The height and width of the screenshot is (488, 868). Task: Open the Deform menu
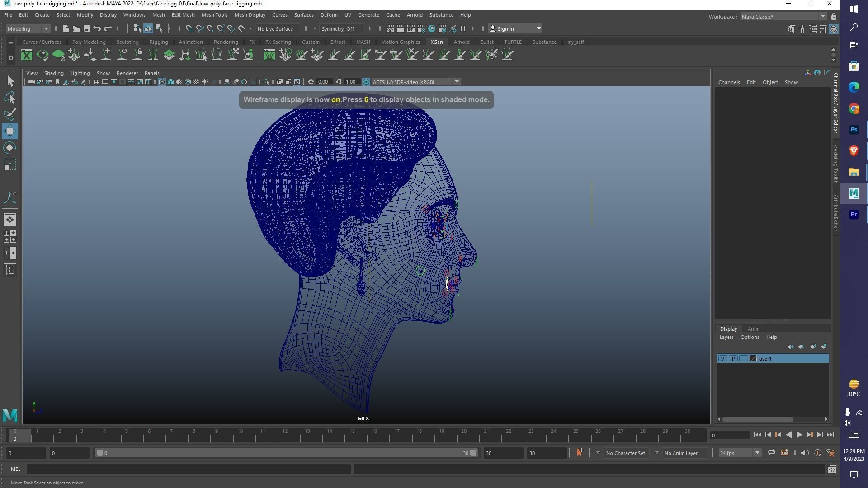pyautogui.click(x=329, y=15)
